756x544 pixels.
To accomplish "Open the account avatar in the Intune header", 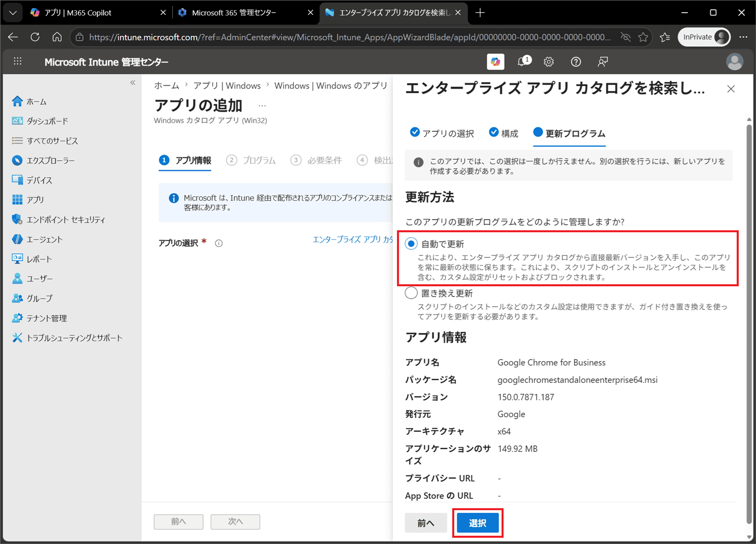I will click(x=734, y=61).
